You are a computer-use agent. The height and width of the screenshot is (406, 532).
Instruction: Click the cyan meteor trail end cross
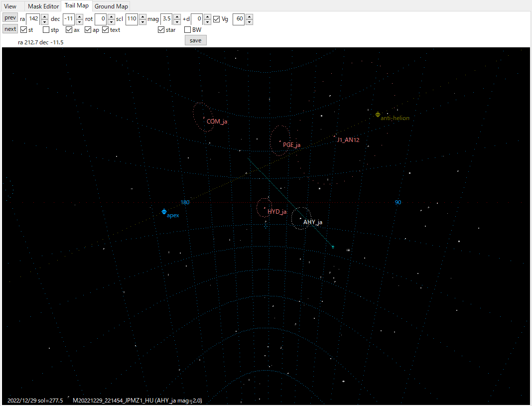(x=333, y=247)
